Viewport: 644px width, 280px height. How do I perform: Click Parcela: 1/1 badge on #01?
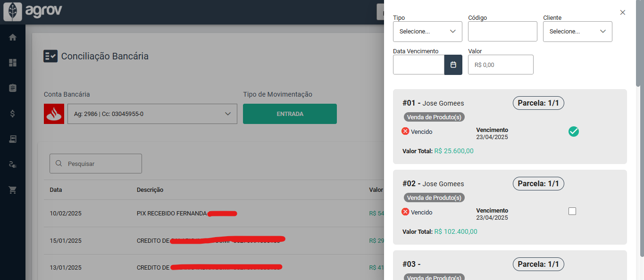coord(538,103)
